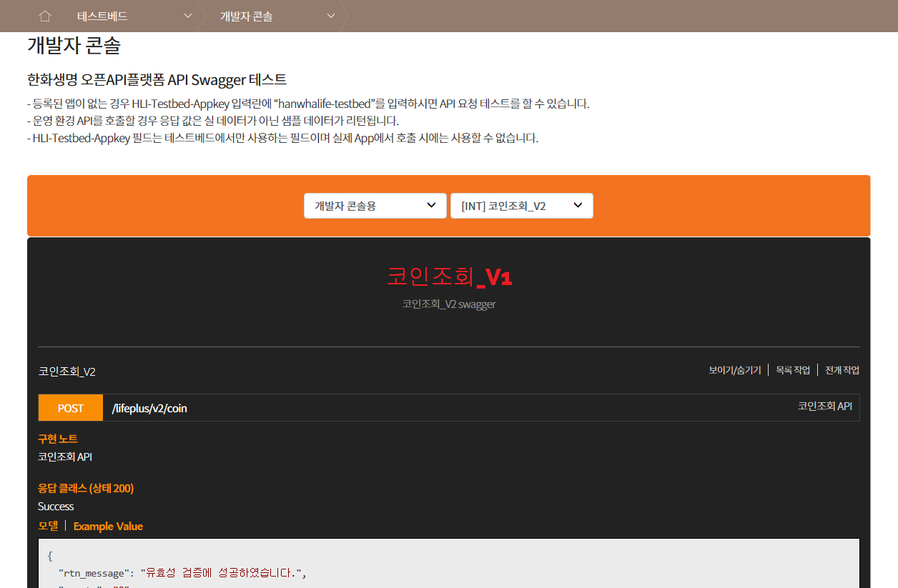The height and width of the screenshot is (588, 898).
Task: Click the POST method badge
Action: pos(71,408)
